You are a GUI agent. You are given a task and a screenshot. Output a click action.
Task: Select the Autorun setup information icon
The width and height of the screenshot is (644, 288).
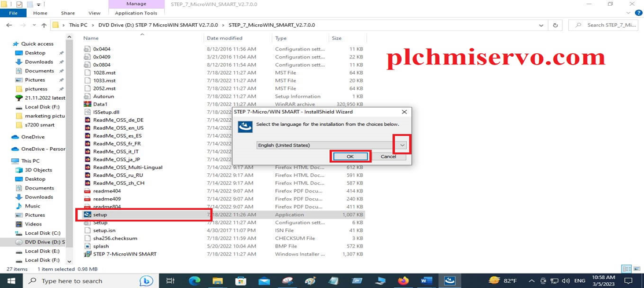87,96
